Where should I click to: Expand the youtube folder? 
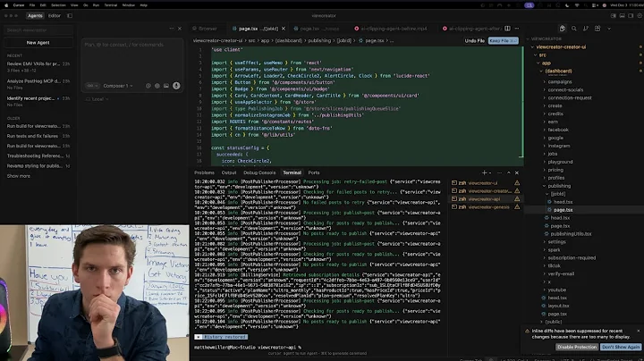[556, 290]
